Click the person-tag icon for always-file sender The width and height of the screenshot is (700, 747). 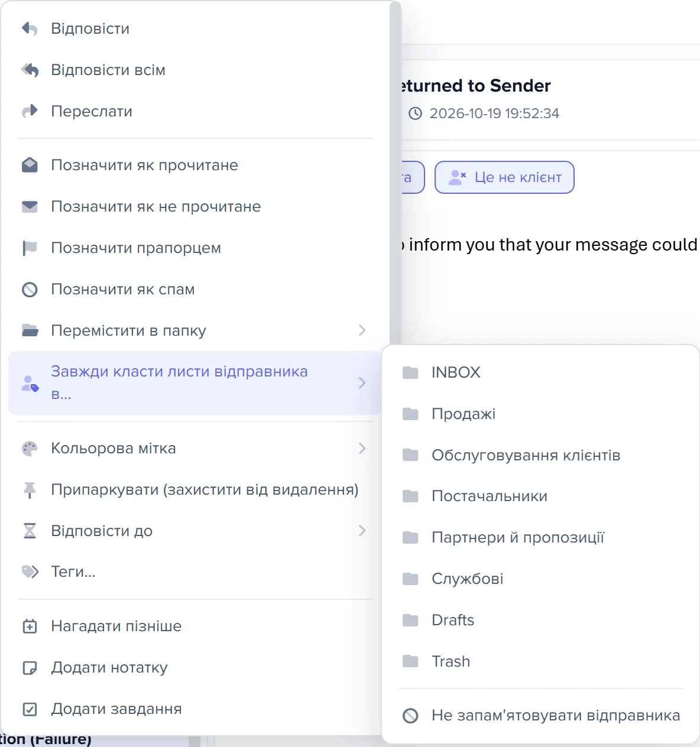click(x=30, y=383)
